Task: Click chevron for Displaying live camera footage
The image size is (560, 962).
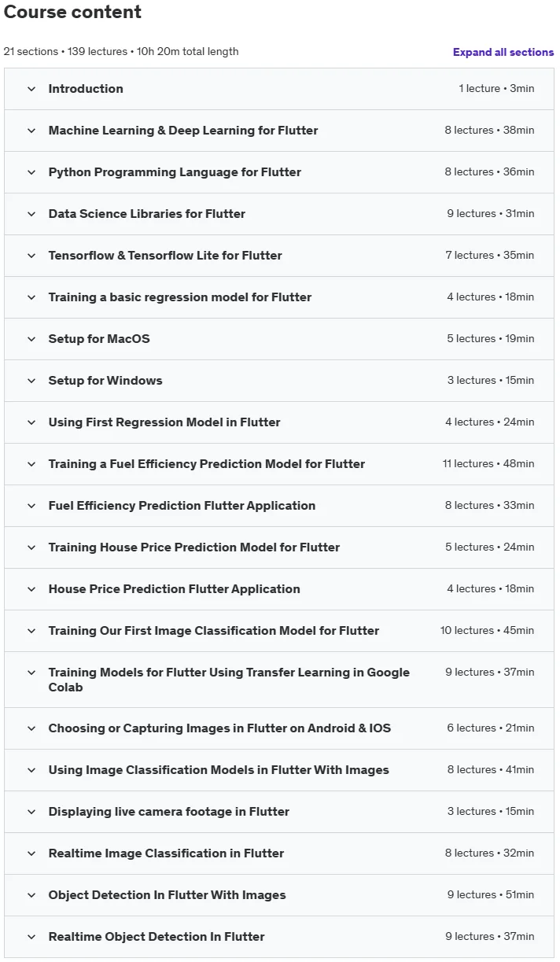Action: pos(31,812)
